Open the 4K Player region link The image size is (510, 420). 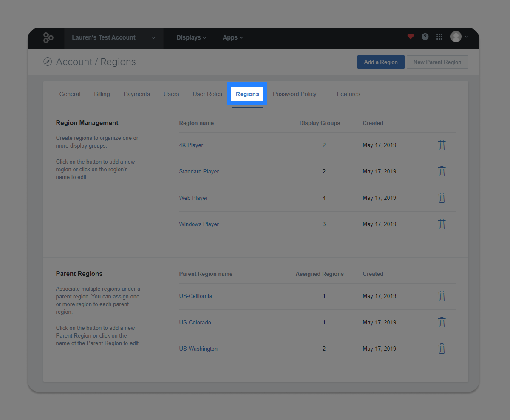point(191,145)
